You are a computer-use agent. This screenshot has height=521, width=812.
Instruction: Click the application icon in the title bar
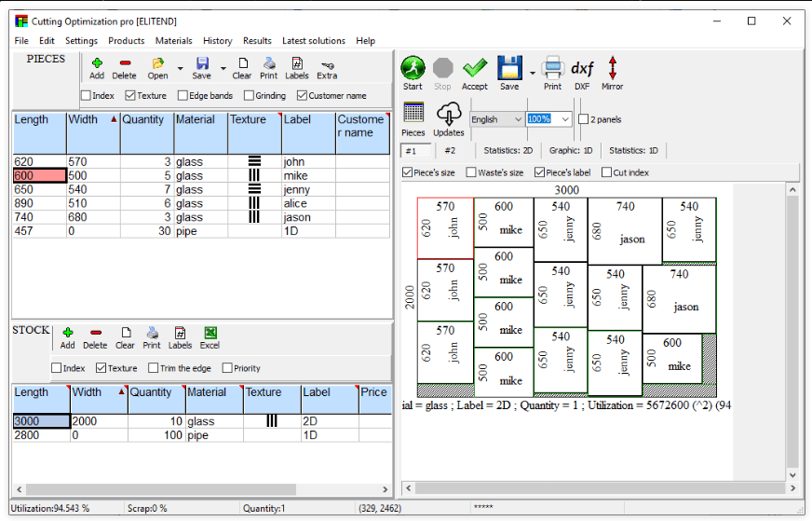tap(21, 21)
